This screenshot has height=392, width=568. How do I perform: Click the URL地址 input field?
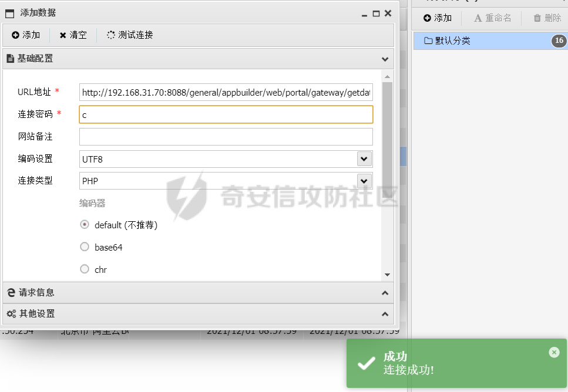pos(226,92)
